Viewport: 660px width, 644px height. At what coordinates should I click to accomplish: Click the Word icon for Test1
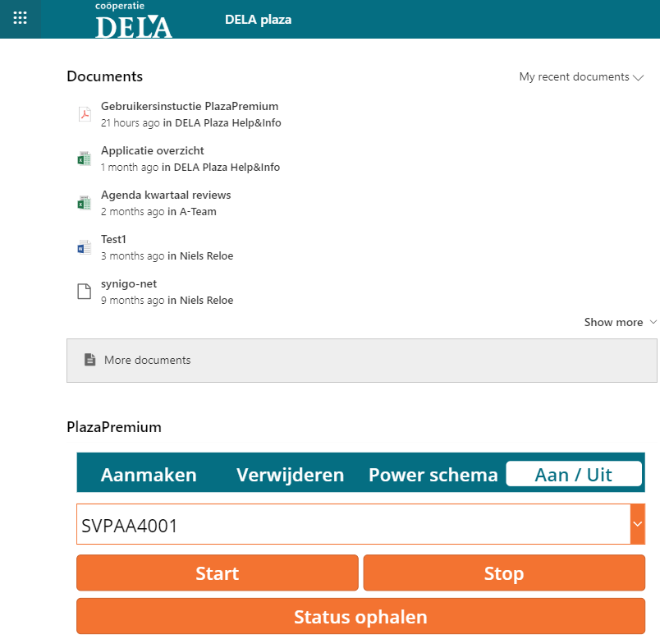pyautogui.click(x=85, y=247)
